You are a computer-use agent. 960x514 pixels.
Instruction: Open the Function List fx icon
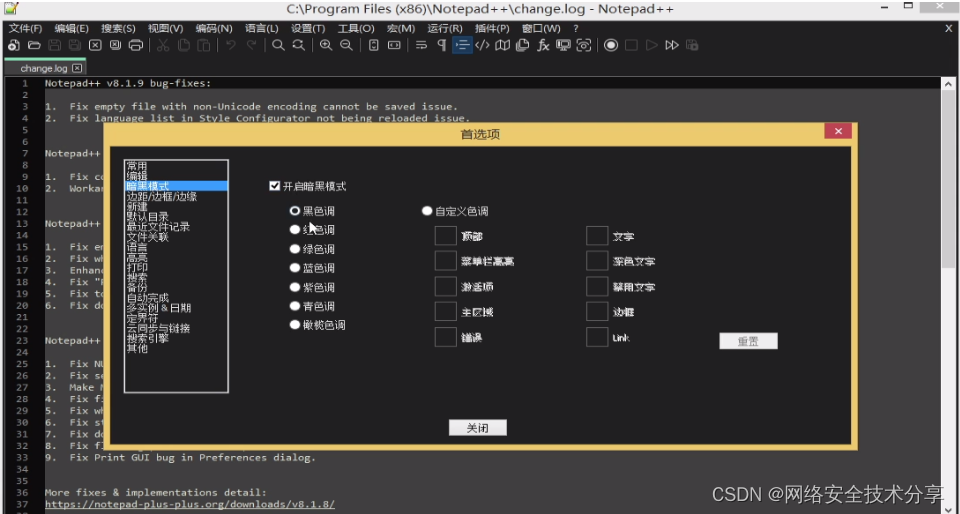click(x=543, y=45)
